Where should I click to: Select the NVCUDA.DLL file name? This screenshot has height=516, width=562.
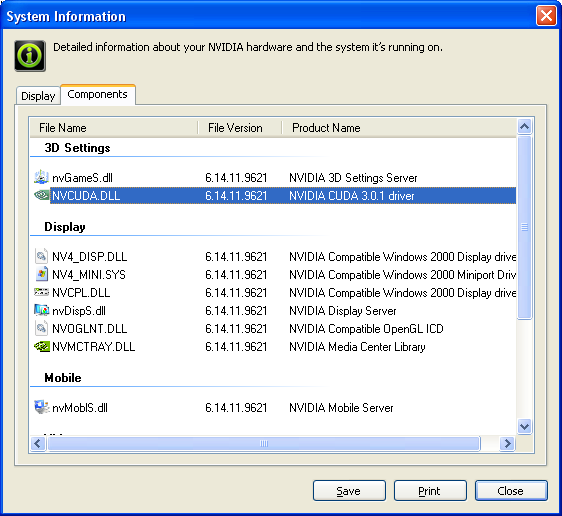[x=86, y=196]
